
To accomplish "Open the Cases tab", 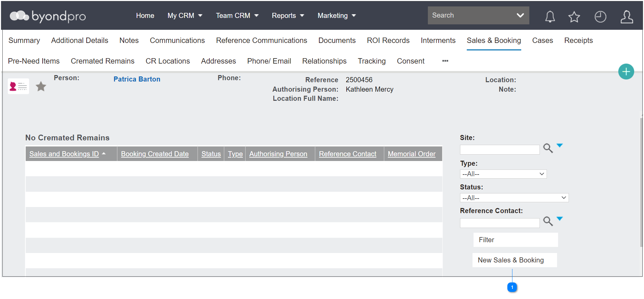I will coord(543,41).
